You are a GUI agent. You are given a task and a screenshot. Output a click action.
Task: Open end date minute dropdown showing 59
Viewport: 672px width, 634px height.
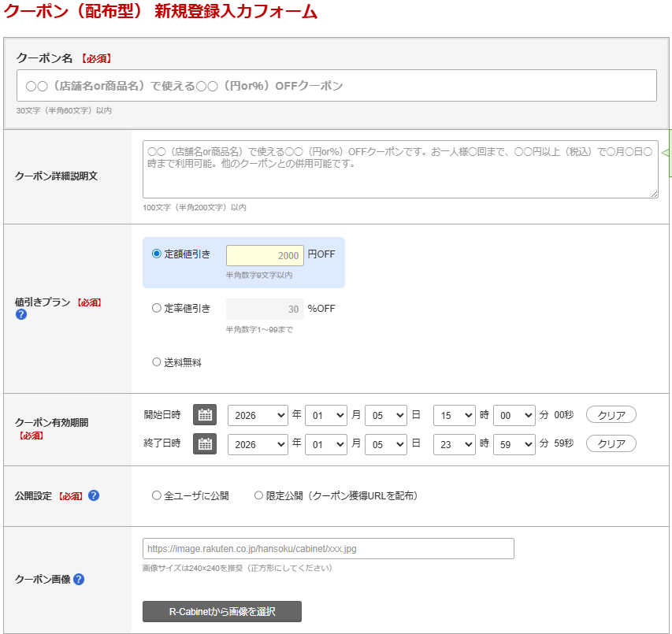514,444
